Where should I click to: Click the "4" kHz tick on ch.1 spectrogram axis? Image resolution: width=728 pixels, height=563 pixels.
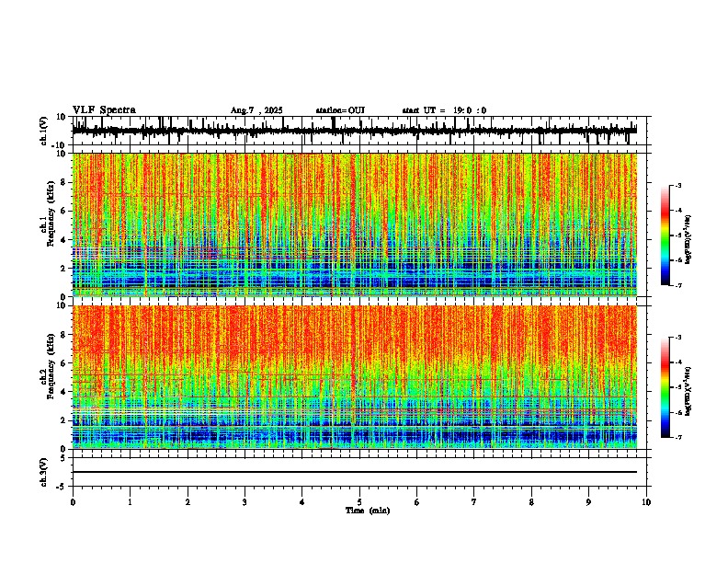pos(63,240)
